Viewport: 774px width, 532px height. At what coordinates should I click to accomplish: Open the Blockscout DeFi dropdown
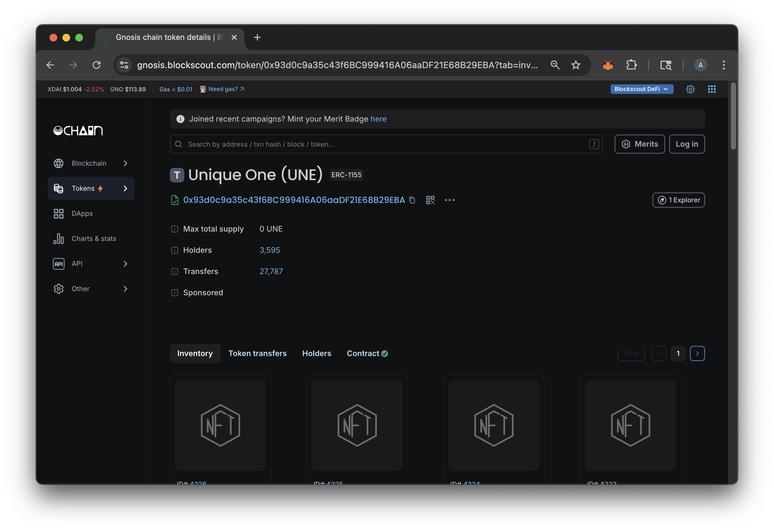pos(641,89)
